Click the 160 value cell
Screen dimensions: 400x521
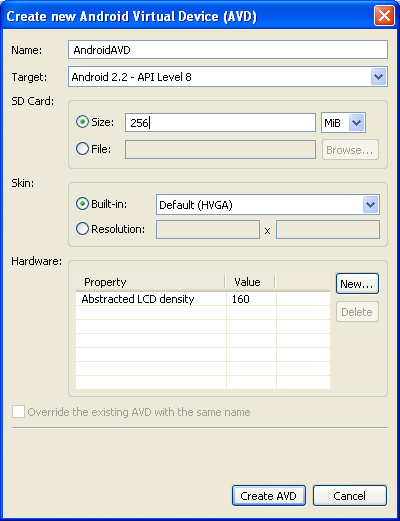251,299
